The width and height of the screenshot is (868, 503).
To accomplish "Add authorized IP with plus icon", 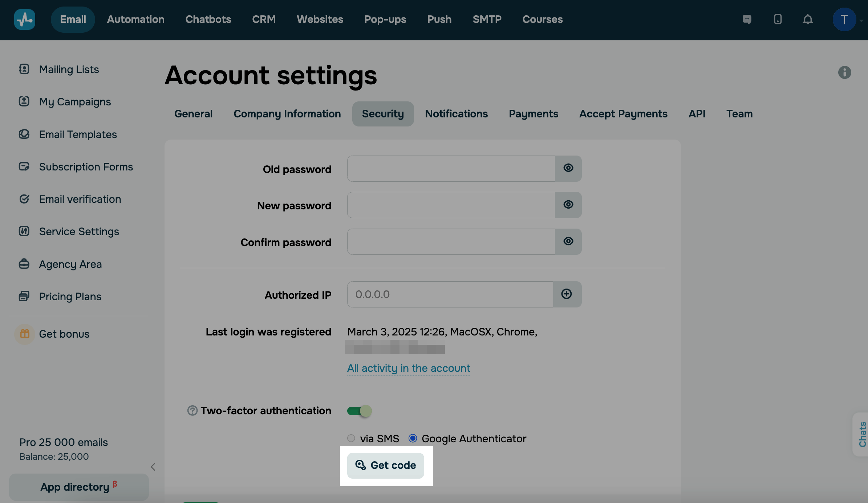I will click(567, 294).
